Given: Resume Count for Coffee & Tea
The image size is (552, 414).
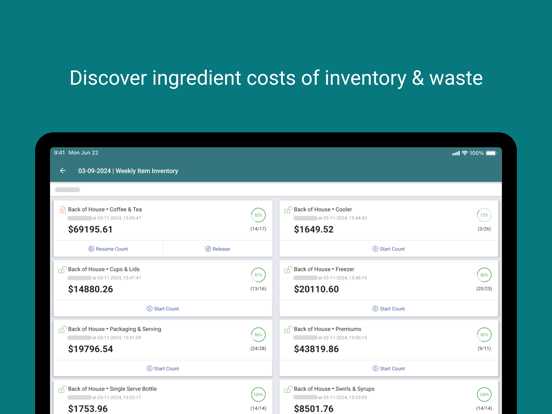Looking at the screenshot, I should click(x=108, y=249).
